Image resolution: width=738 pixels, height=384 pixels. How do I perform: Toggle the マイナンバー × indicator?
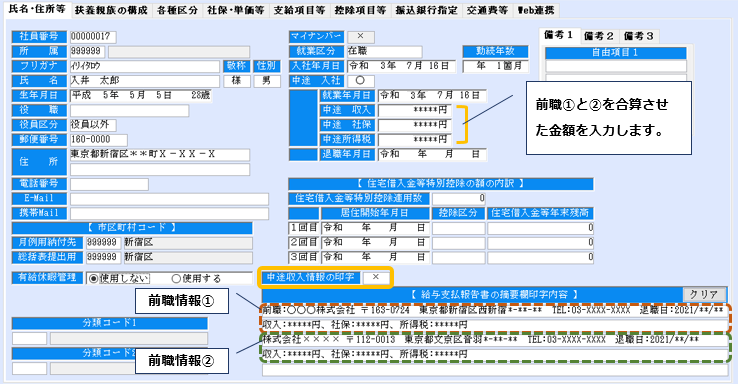(x=361, y=37)
